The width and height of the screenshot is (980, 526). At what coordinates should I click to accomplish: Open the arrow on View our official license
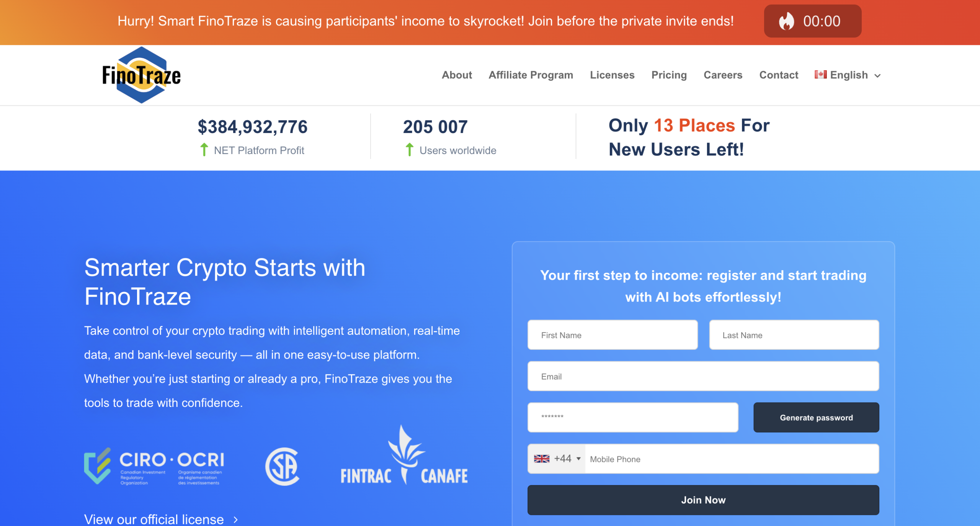point(235,520)
